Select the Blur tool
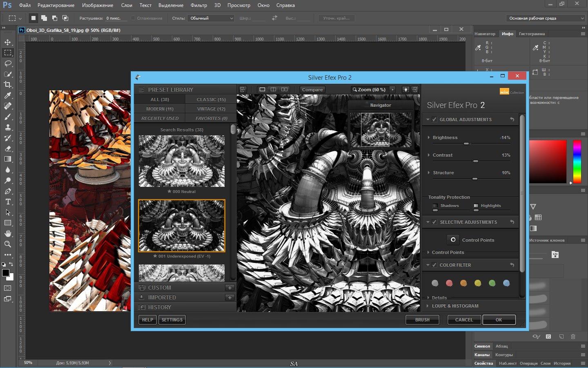The width and height of the screenshot is (588, 368). (x=8, y=170)
